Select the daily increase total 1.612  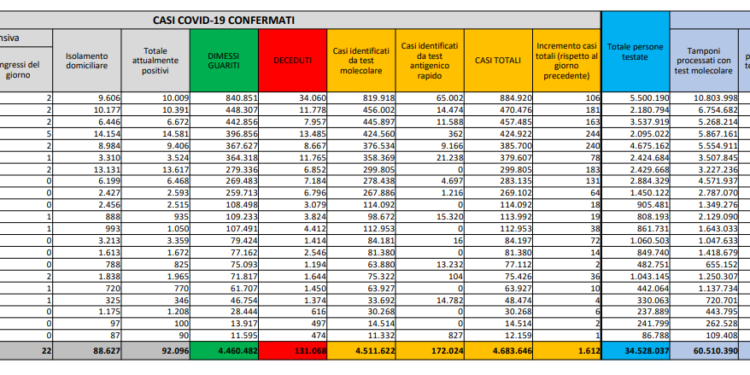coord(566,351)
